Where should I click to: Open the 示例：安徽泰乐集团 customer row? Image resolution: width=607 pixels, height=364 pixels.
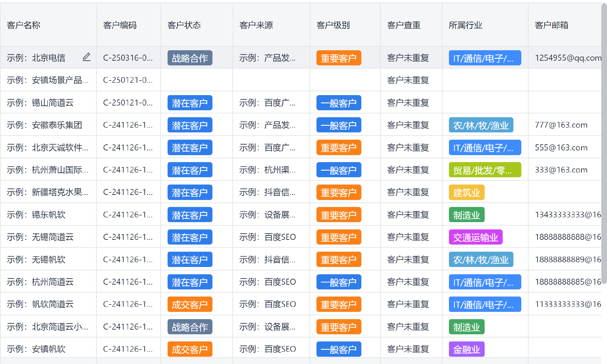tap(44, 125)
